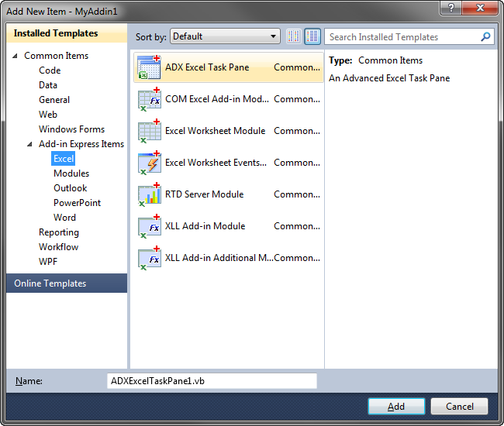Select the Excel tree item
Screen dimensions: 504x426
[x=64, y=159]
